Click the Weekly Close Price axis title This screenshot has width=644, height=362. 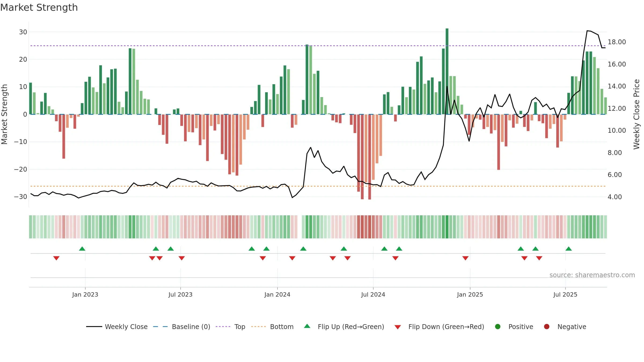(x=636, y=114)
